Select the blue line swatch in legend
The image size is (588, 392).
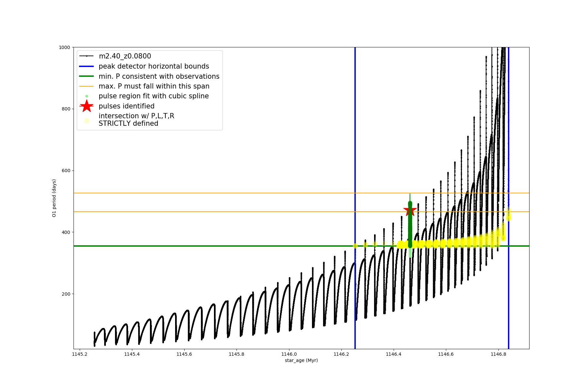tap(87, 66)
